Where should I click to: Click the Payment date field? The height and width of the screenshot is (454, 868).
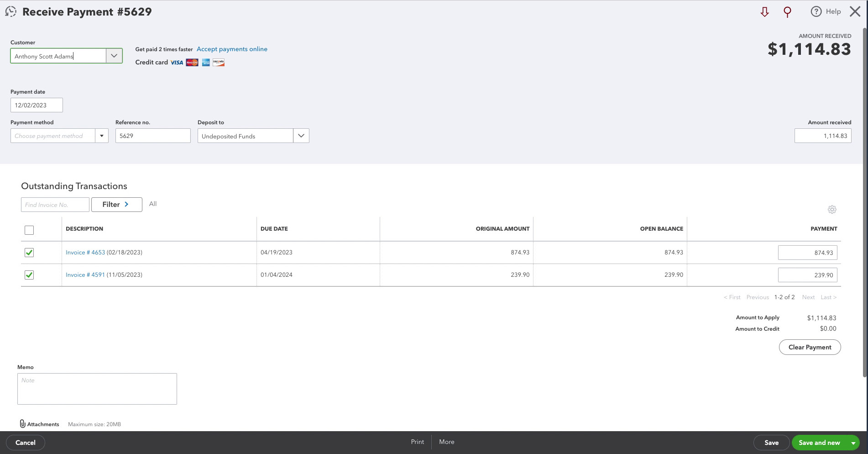click(37, 105)
